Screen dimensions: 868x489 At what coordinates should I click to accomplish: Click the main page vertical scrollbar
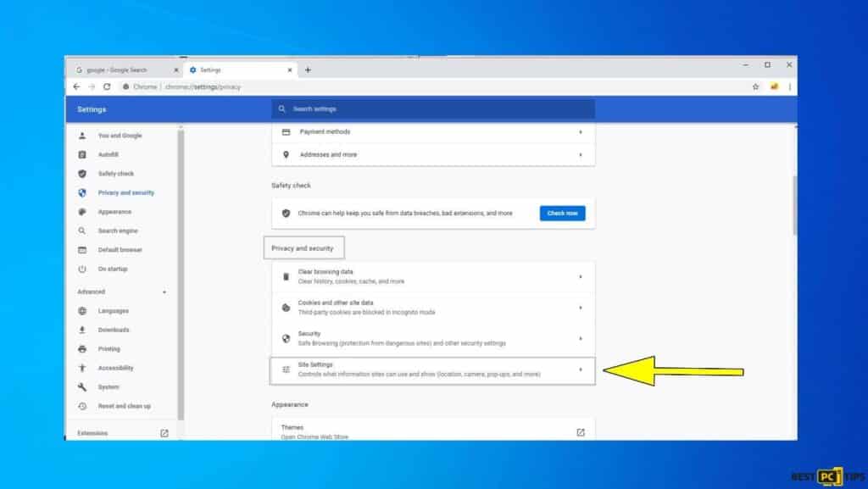tap(795, 206)
